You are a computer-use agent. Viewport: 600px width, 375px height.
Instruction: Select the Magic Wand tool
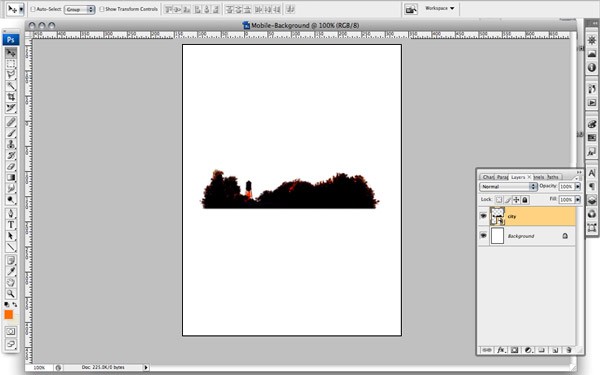point(11,86)
